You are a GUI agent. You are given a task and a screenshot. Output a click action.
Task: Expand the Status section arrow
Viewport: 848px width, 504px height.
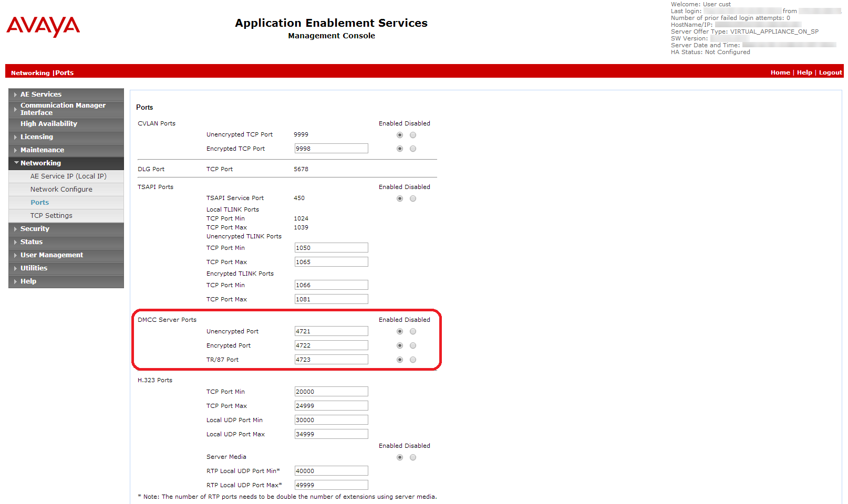pos(15,242)
